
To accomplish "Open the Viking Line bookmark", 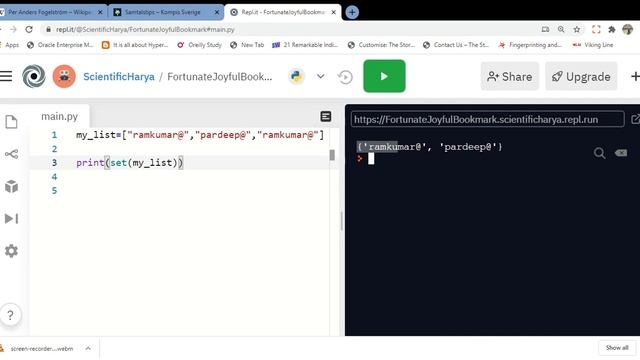I will pyautogui.click(x=593, y=45).
